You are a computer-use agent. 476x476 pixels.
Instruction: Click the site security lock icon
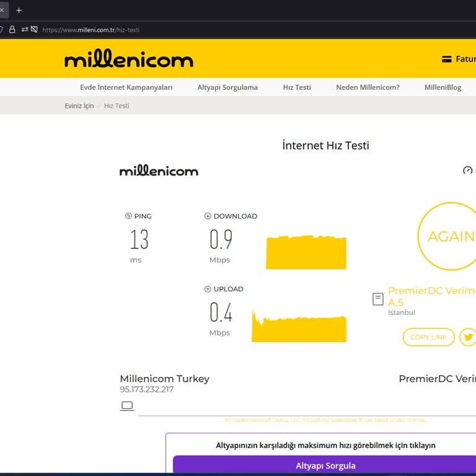click(12, 30)
